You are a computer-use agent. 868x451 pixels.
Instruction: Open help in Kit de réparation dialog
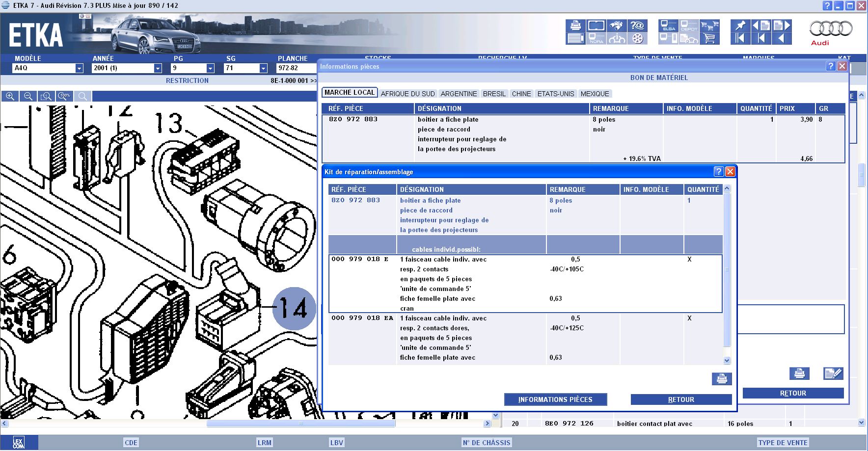click(x=718, y=171)
